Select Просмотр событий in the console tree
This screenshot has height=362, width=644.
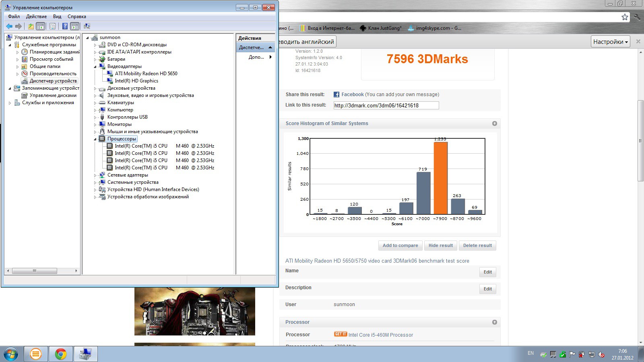51,59
